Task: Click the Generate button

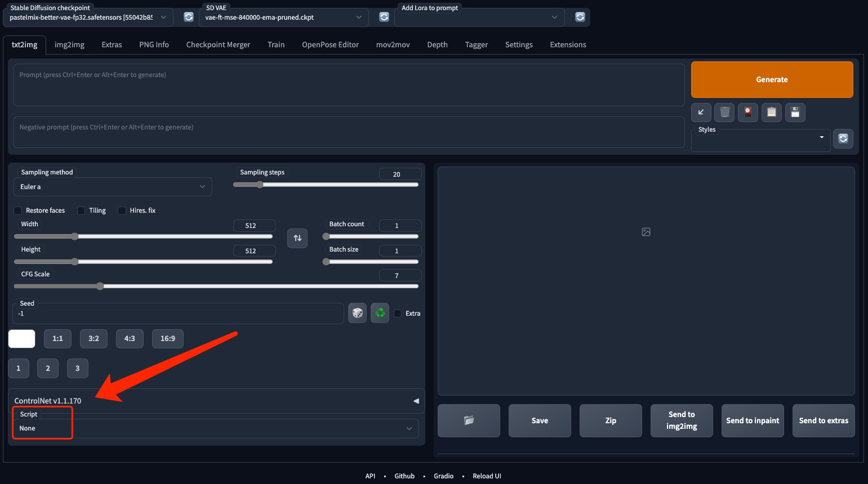Action: [772, 79]
